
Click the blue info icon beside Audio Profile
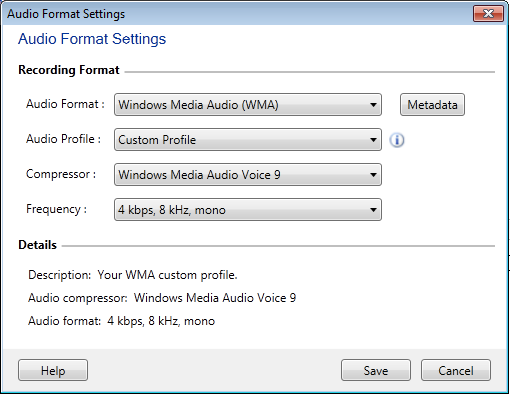point(397,140)
